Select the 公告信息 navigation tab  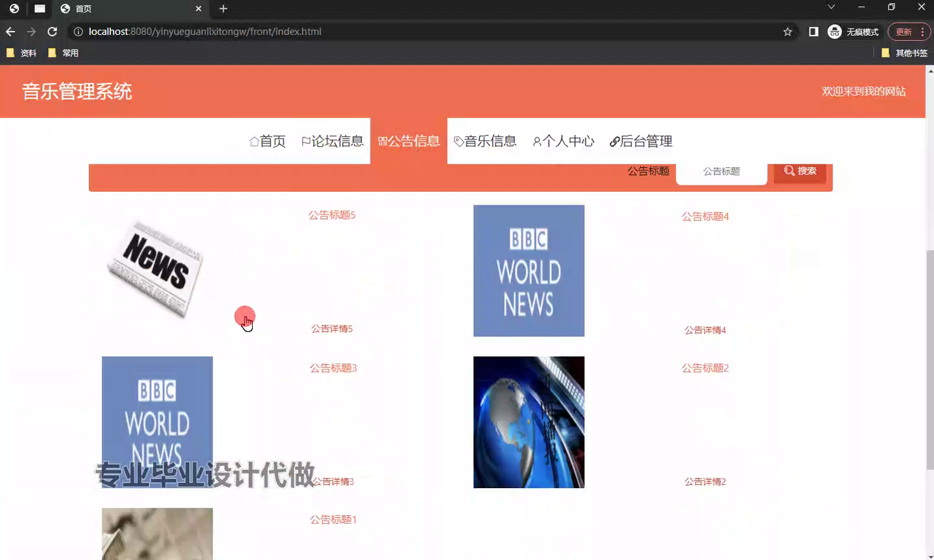[x=409, y=141]
